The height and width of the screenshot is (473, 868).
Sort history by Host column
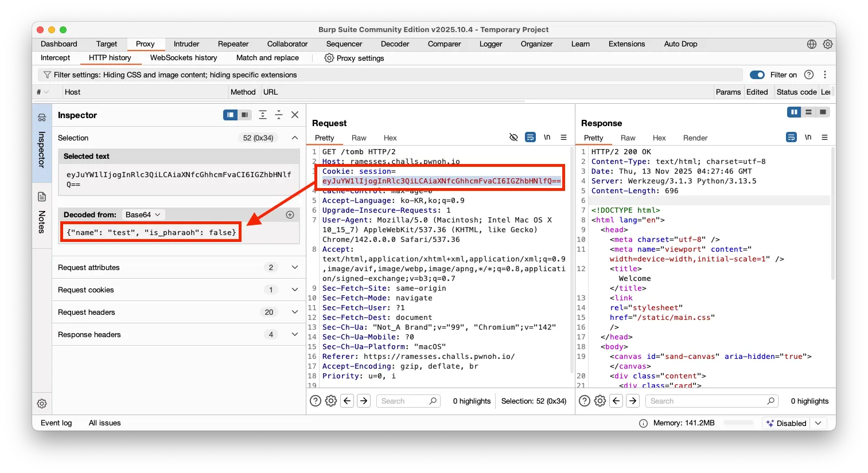(146, 92)
